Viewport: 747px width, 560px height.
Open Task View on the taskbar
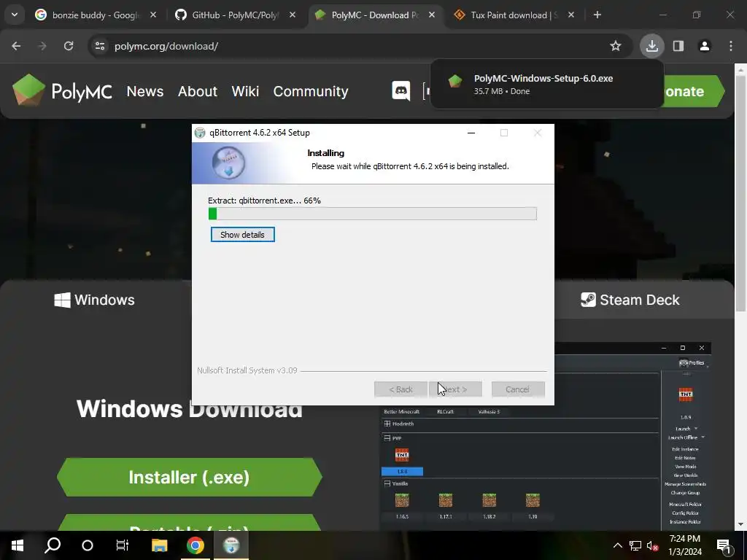tap(123, 545)
